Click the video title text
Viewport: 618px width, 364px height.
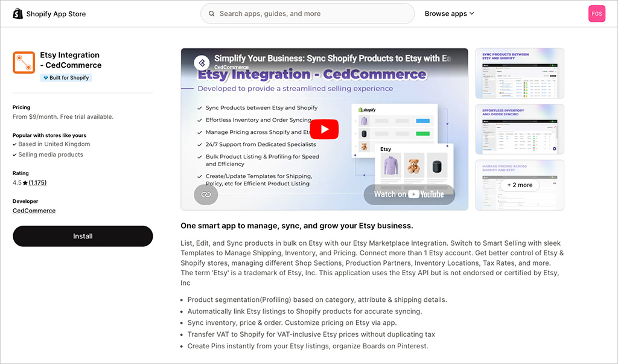333,59
